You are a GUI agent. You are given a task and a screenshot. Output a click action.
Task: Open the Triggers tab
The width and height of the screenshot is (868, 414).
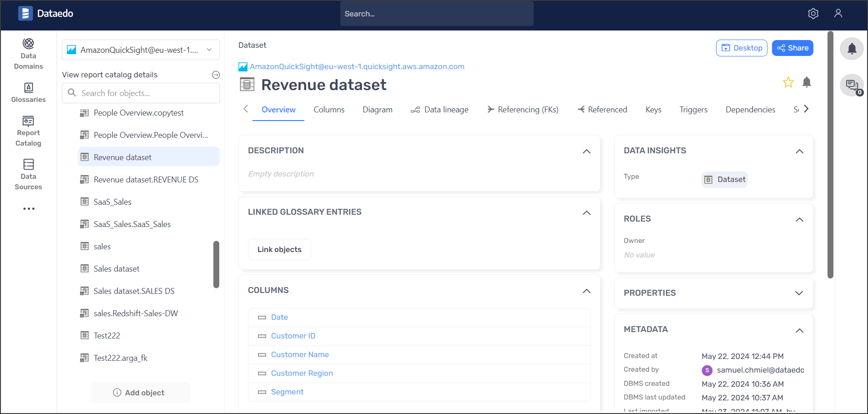(x=693, y=110)
